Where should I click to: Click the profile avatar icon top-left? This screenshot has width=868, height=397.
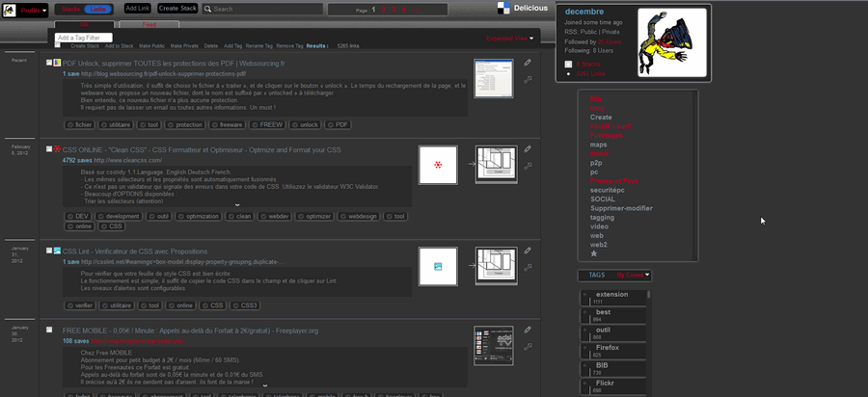(x=10, y=10)
